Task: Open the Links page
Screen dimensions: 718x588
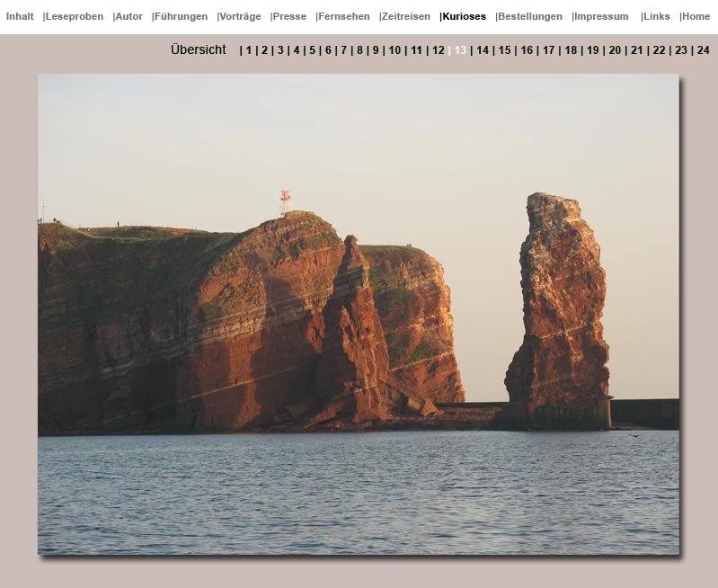Action: [656, 16]
